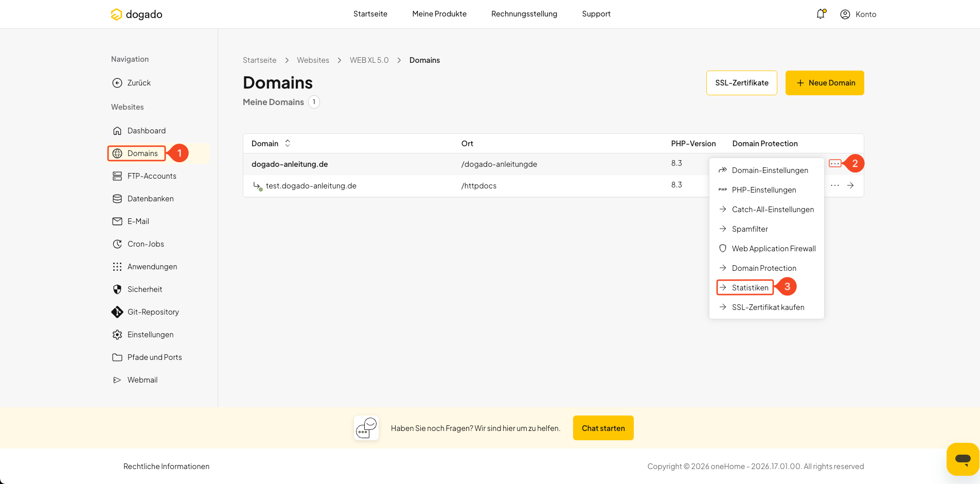Open the notifications bell

point(821,14)
